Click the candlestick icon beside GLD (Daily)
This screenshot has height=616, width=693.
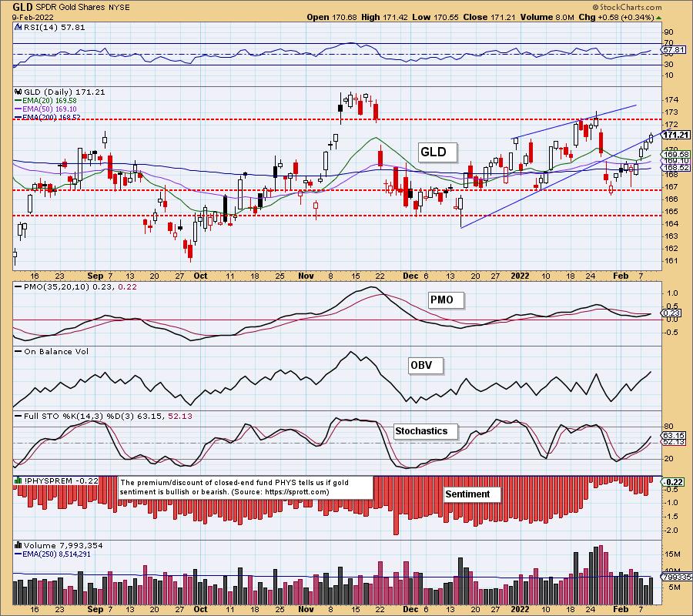[18, 92]
